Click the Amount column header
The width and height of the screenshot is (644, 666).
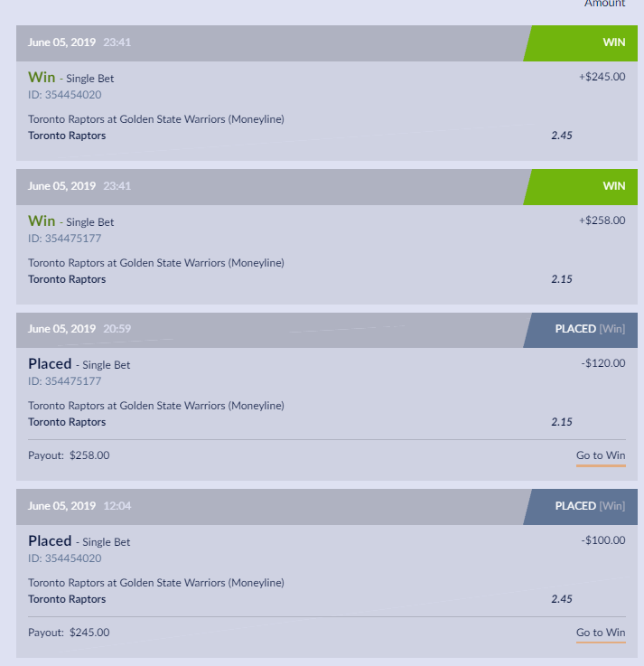(604, 4)
